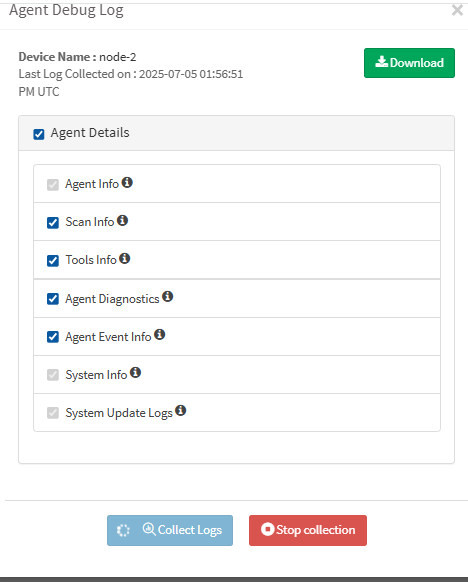Click the Agent Event Info help icon

(160, 334)
